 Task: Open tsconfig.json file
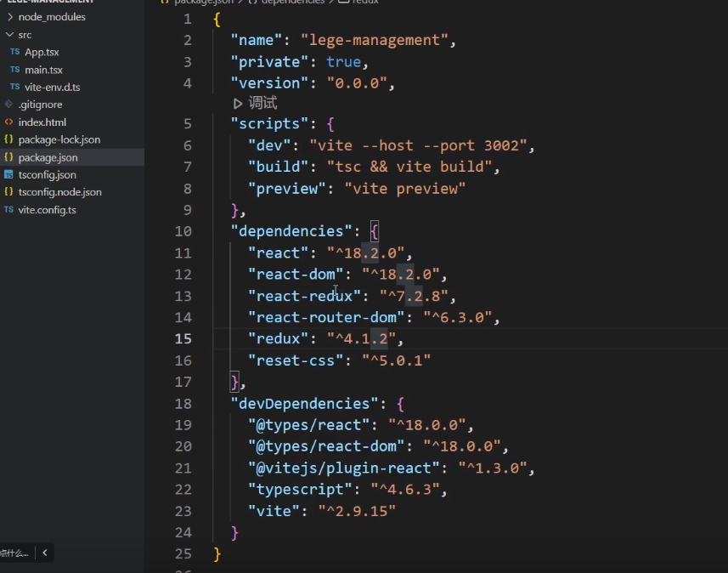pyautogui.click(x=48, y=175)
